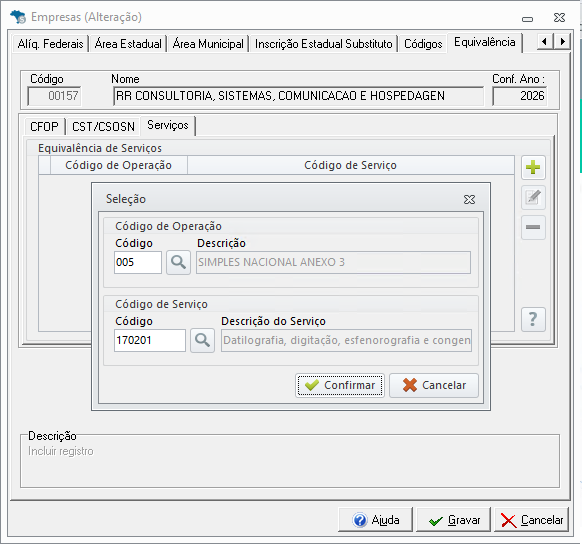Click the 'Incluir registro' description text

pyautogui.click(x=61, y=451)
